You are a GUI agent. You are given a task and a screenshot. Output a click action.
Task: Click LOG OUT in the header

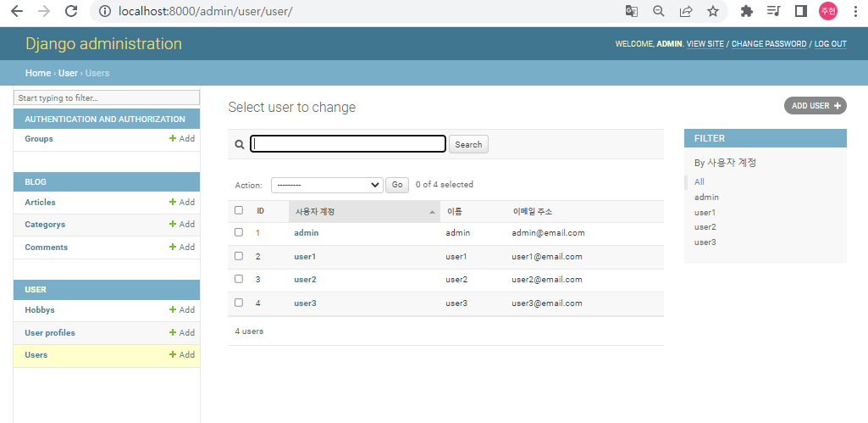[831, 44]
